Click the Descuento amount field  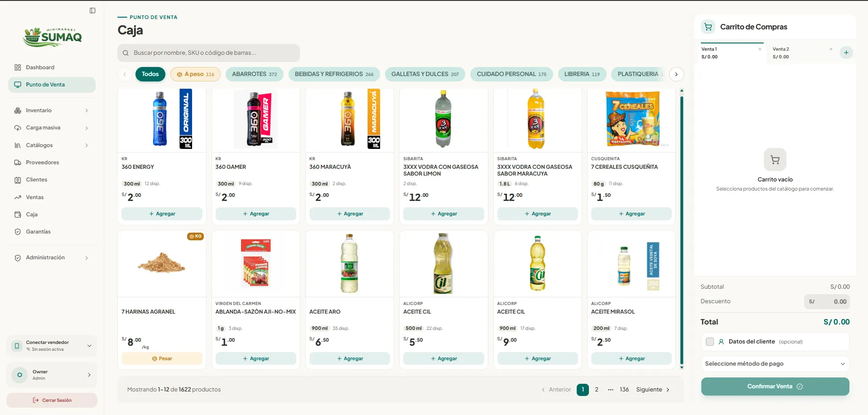tap(827, 302)
